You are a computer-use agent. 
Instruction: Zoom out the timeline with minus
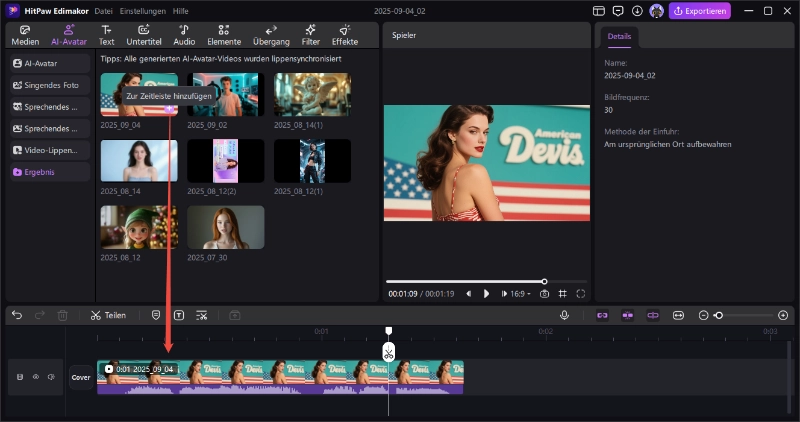pos(703,315)
